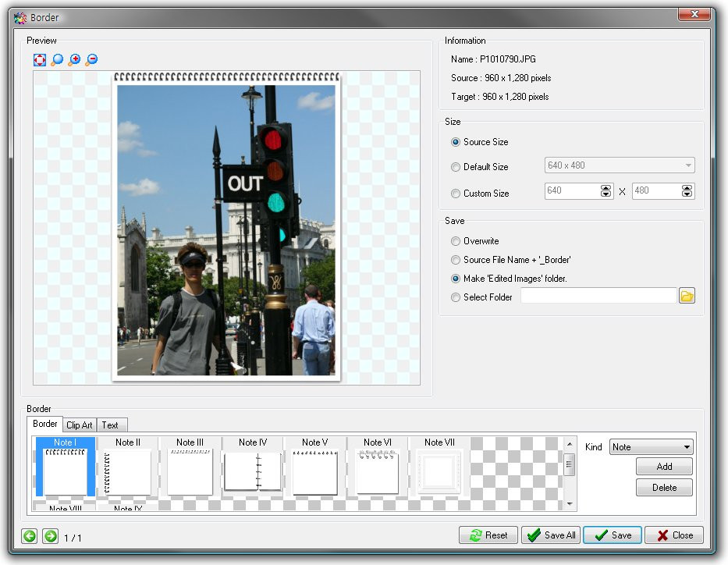Viewport: 728px width, 565px height.
Task: Click the file name P1010790.JPG text
Action: (507, 59)
